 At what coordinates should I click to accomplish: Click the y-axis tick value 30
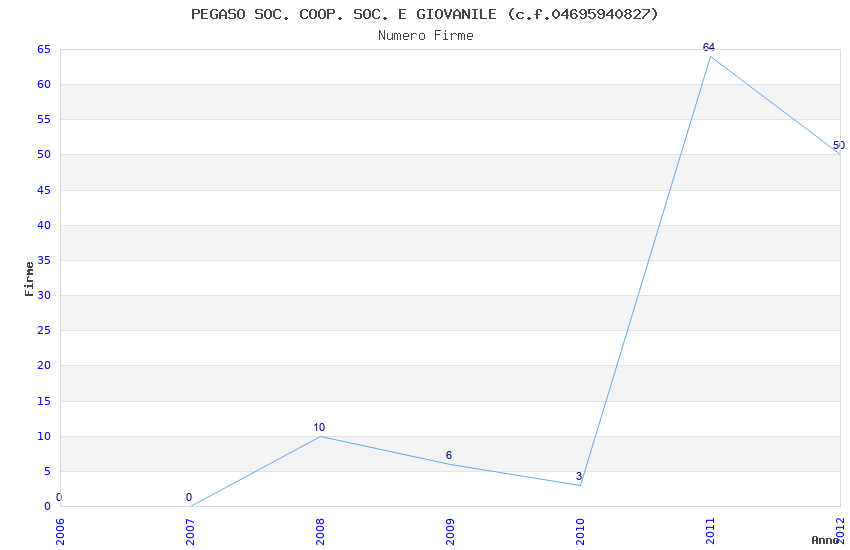(44, 295)
